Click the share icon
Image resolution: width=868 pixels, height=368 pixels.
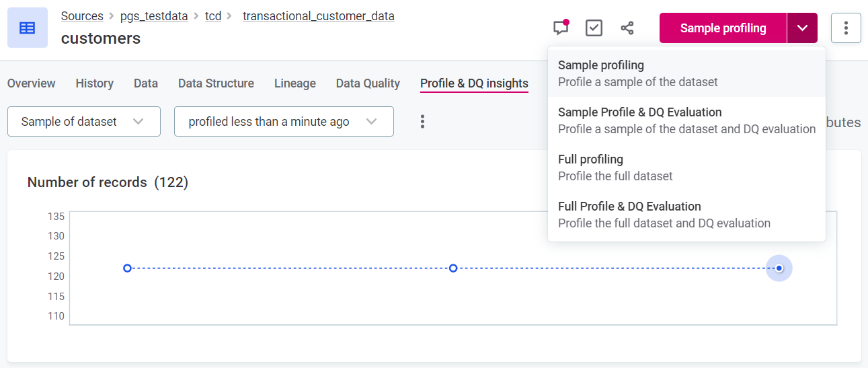point(627,28)
